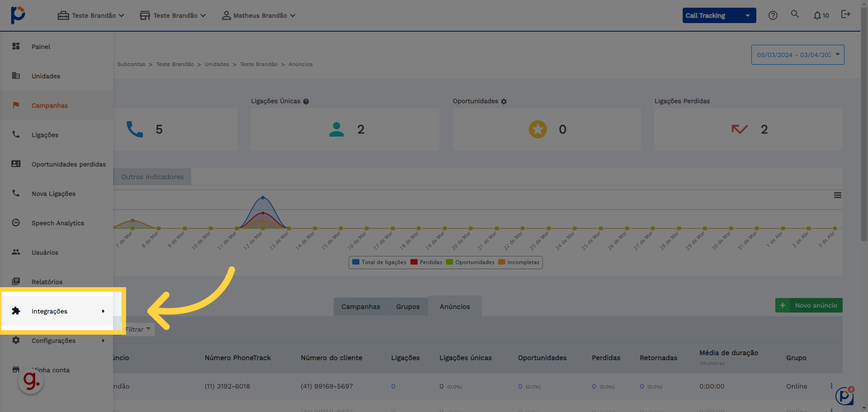Click the Speech Analytics icon
This screenshot has height=412, width=868.
coord(16,223)
